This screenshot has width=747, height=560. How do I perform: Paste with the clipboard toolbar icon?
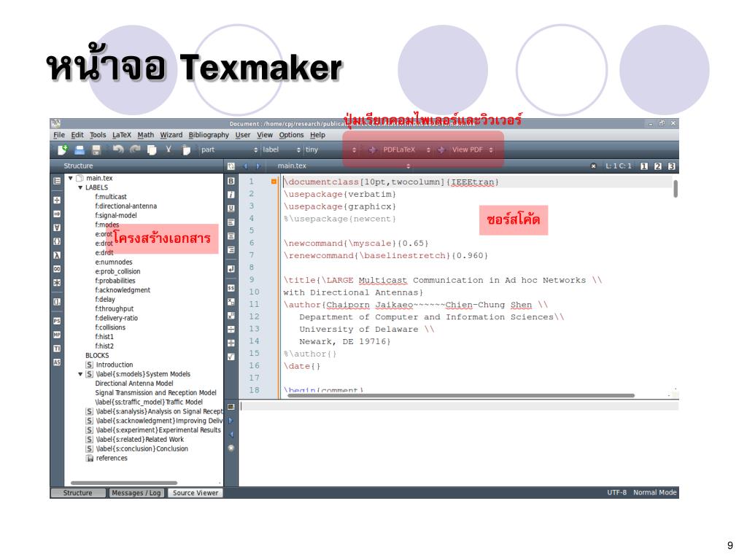(186, 150)
